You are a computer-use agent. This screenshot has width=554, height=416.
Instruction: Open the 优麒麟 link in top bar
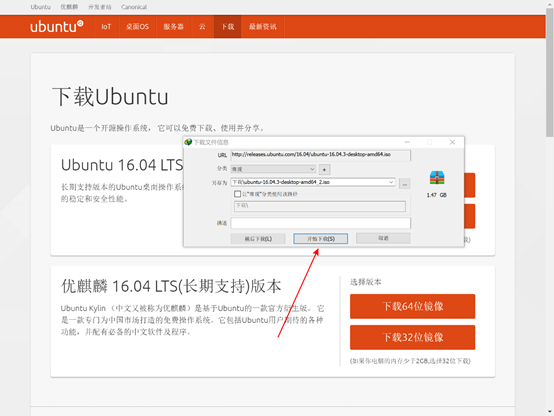(69, 7)
